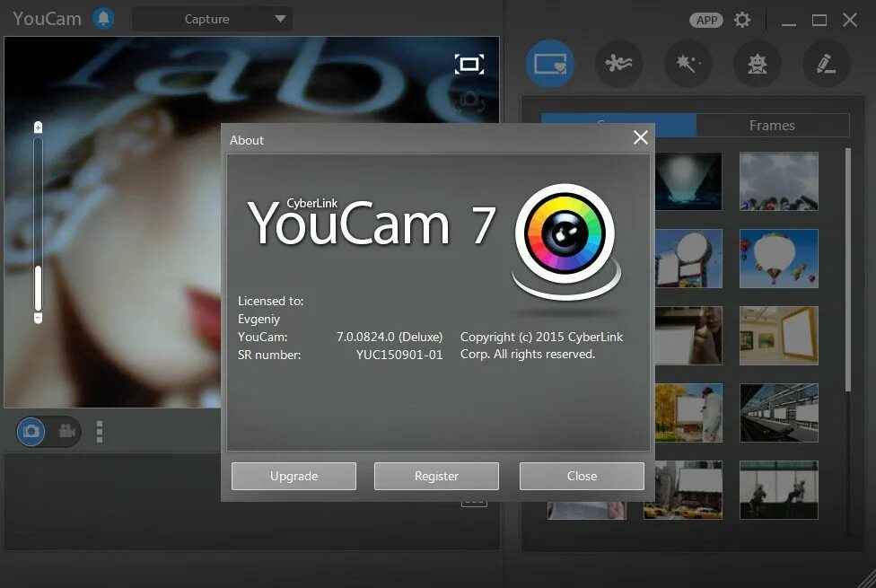Image resolution: width=876 pixels, height=588 pixels.
Task: Click the APP badge button
Action: tap(706, 20)
